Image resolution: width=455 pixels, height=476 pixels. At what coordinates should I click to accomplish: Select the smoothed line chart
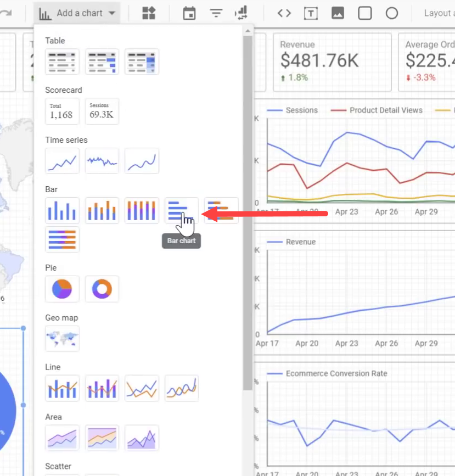[x=182, y=388]
